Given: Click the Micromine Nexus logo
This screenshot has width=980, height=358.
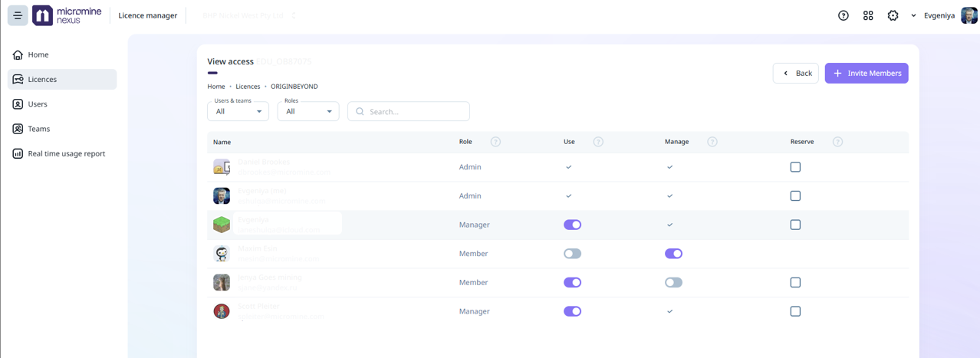Looking at the screenshot, I should (67, 15).
